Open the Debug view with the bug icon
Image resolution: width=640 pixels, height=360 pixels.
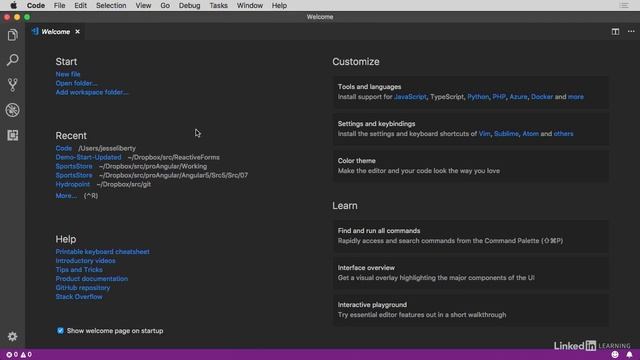(13, 110)
